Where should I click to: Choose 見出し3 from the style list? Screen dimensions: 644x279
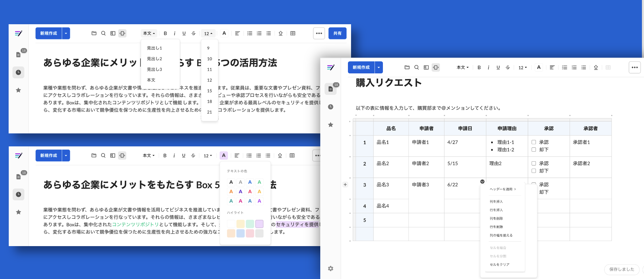(x=154, y=69)
